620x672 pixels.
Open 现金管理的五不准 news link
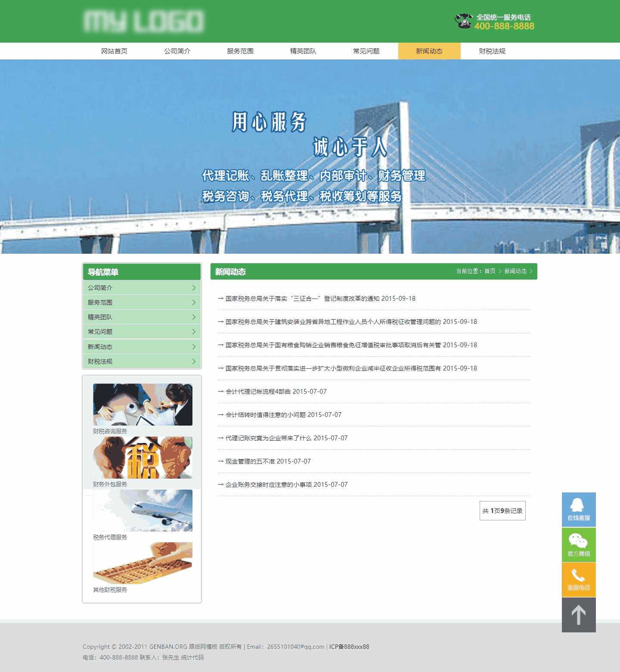pyautogui.click(x=250, y=461)
